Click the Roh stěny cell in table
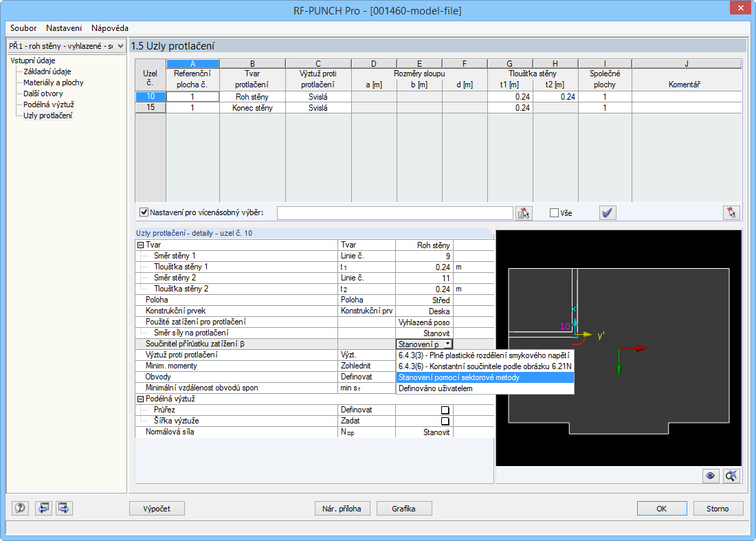756x541 pixels. pyautogui.click(x=252, y=96)
